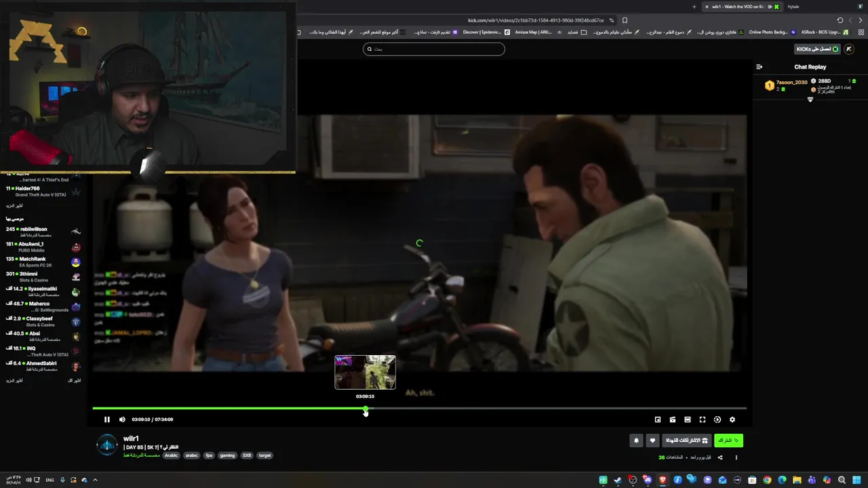The image size is (868, 488).
Task: Click the green seek handle on the progress bar
Action: [x=366, y=409]
